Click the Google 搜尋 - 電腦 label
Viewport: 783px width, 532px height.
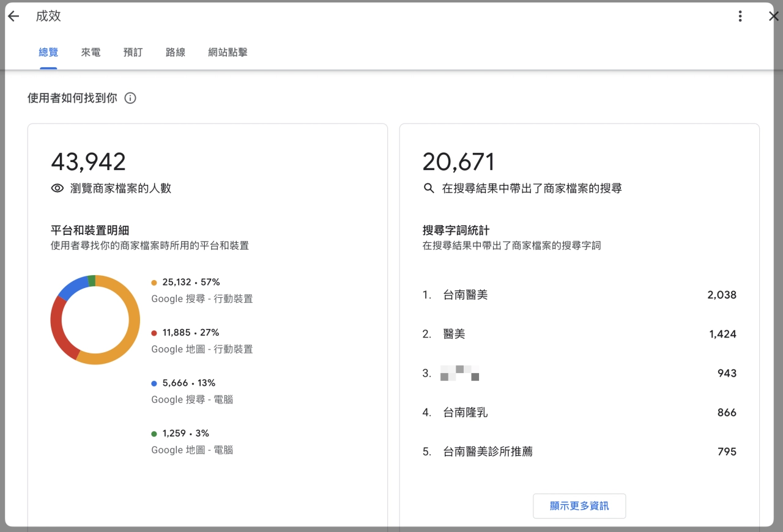pyautogui.click(x=192, y=400)
